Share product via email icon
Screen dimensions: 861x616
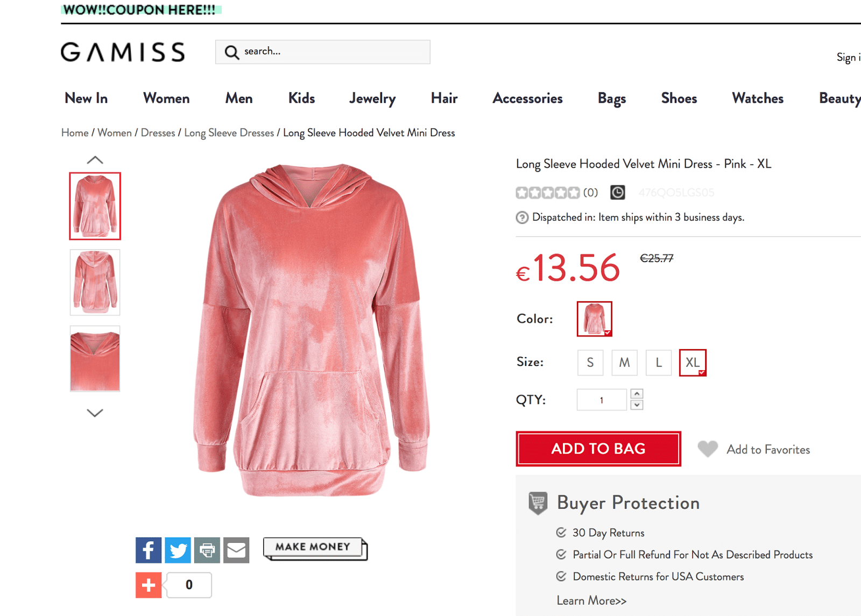236,550
